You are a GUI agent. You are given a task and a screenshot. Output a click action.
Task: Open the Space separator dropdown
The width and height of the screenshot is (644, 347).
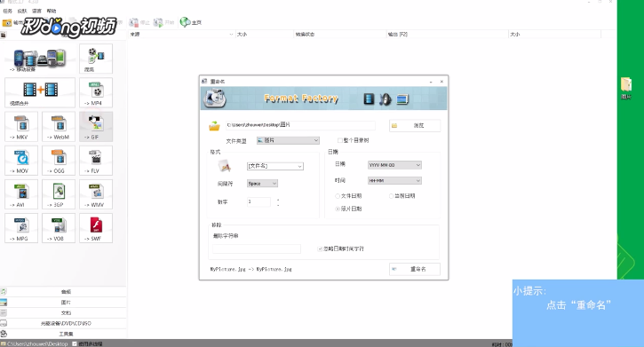[x=262, y=184]
